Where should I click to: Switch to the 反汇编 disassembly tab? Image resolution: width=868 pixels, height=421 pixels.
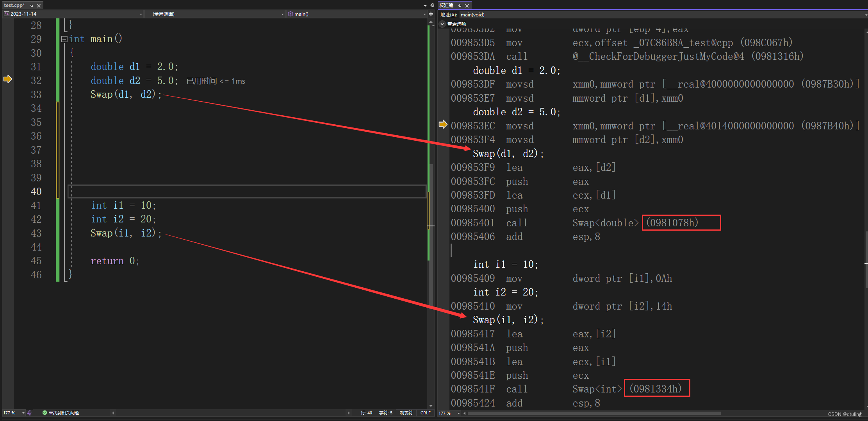[x=446, y=5]
